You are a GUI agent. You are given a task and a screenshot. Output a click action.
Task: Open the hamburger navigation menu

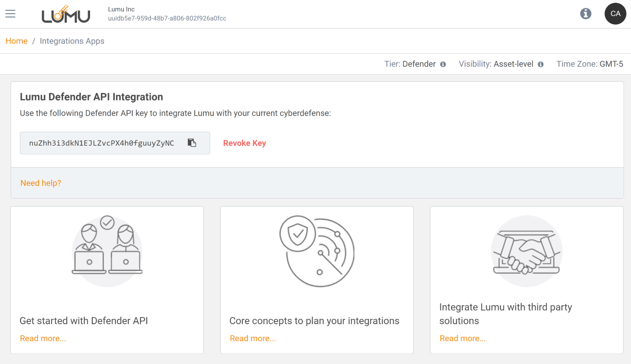(x=10, y=14)
